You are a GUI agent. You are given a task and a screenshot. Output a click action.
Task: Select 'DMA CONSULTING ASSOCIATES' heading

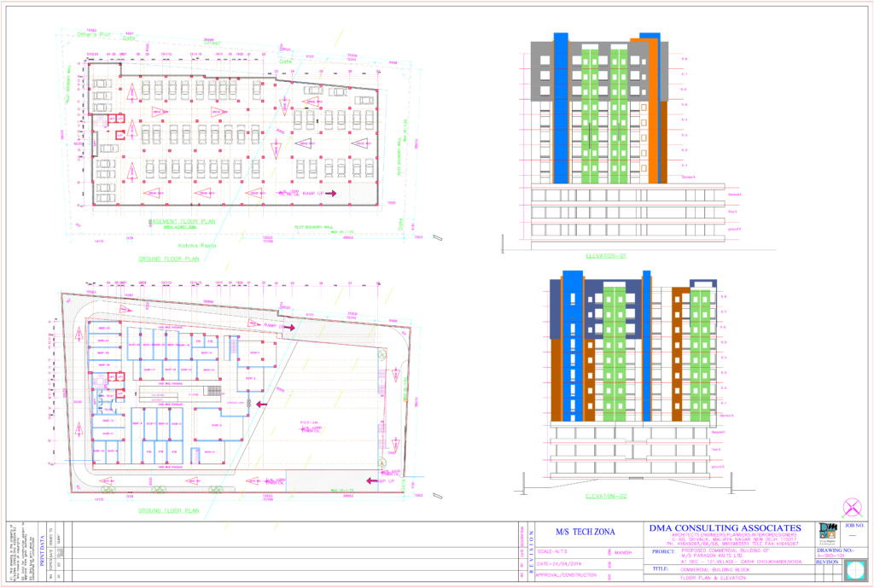point(725,527)
